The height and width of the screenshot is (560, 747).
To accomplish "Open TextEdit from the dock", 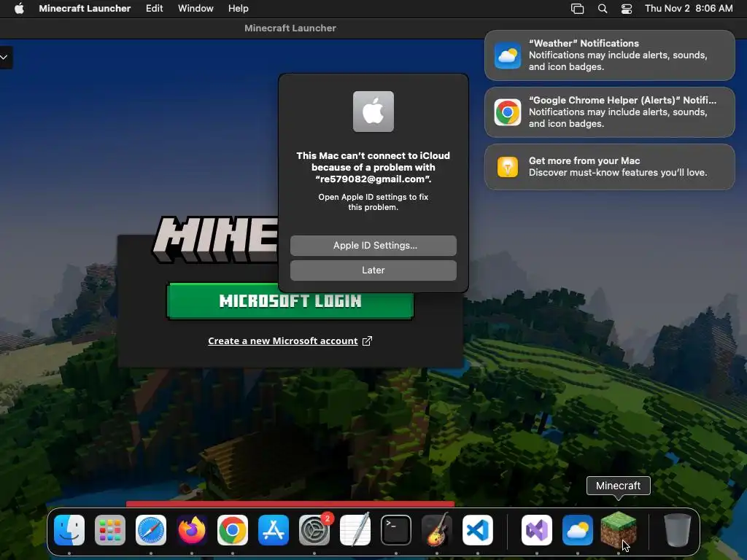I will [355, 529].
